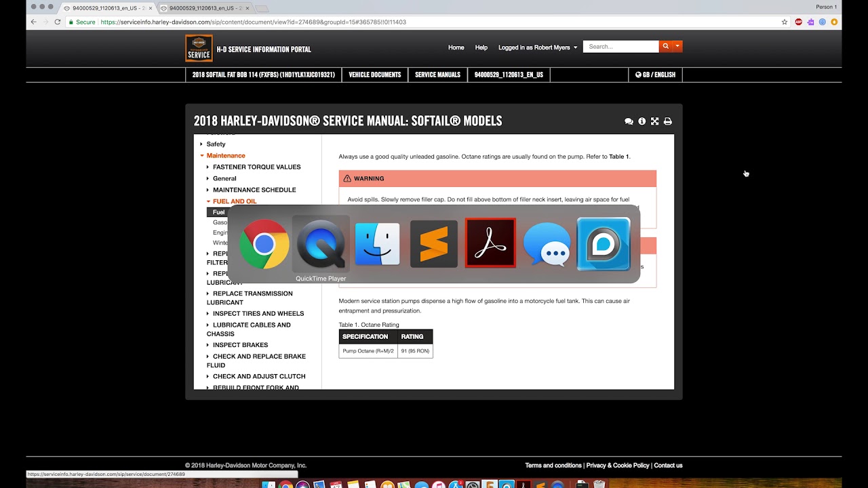Click the purple extension icon in Chrome

coord(810,22)
